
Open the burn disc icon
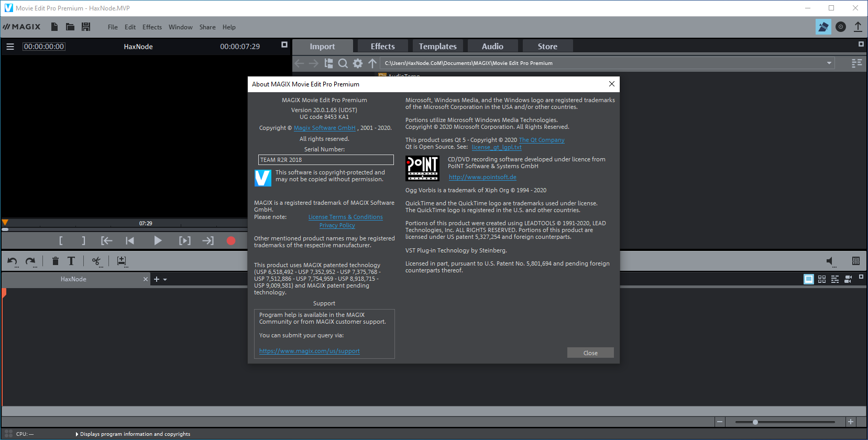click(841, 27)
